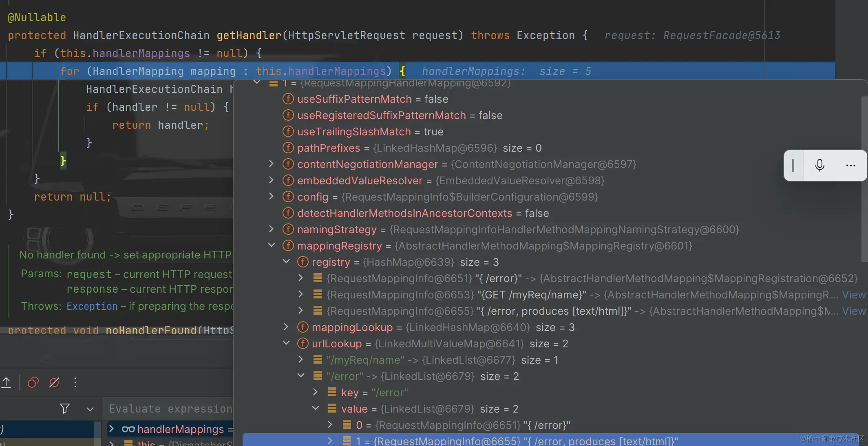Click the View Breakpoints icon

point(33,382)
